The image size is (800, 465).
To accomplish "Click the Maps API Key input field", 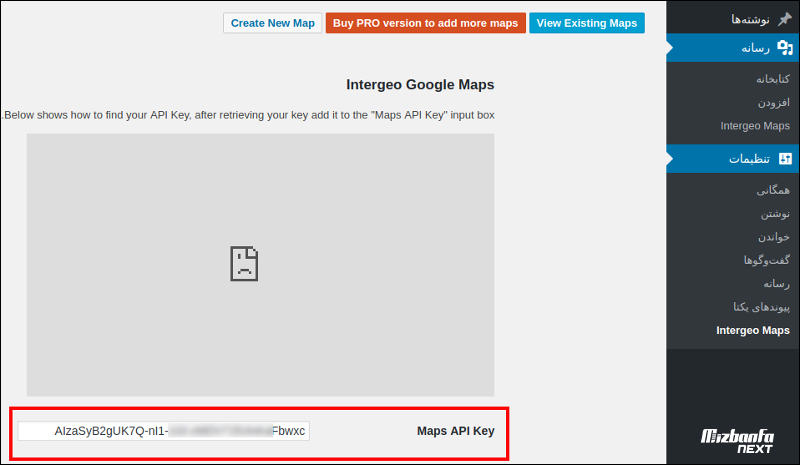I will 164,431.
